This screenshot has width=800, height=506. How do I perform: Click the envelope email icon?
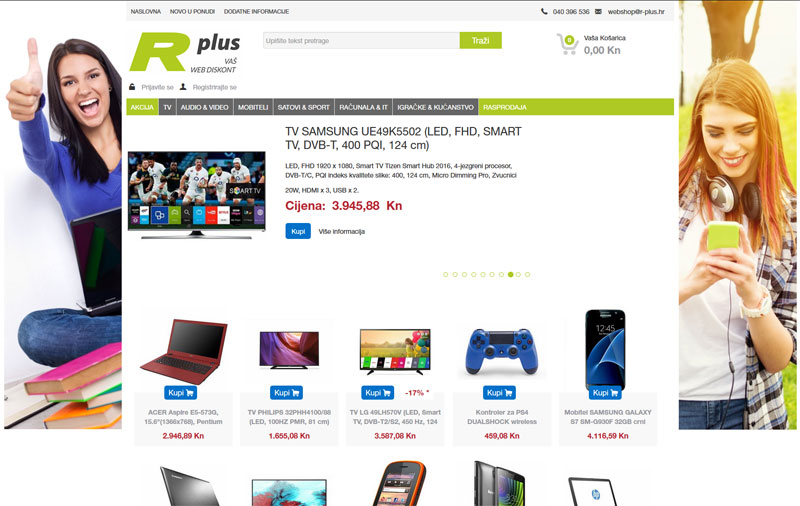(x=598, y=11)
